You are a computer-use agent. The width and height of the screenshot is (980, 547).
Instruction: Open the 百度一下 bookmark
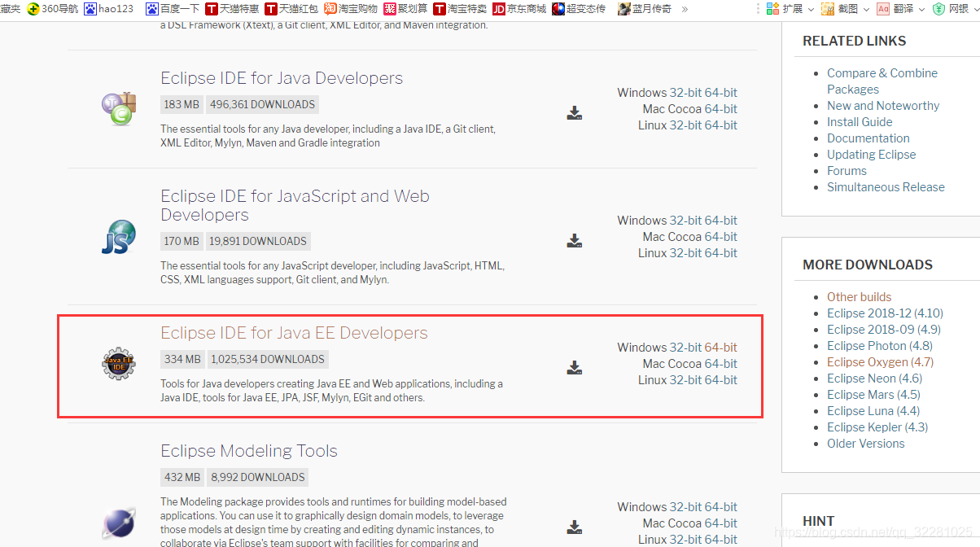click(x=173, y=9)
